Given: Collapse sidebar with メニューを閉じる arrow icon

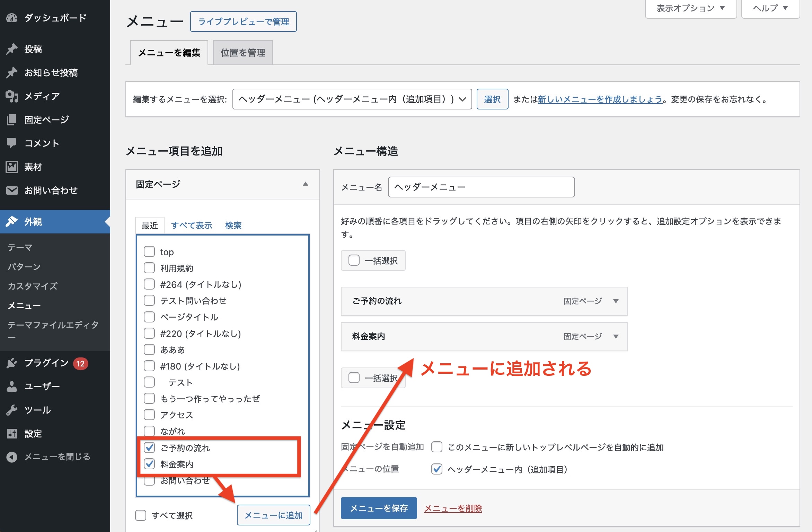Looking at the screenshot, I should 12,457.
